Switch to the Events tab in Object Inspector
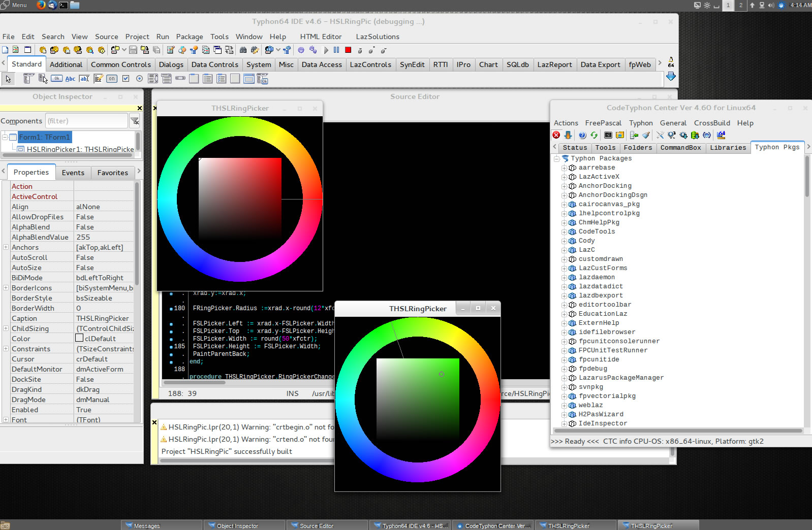 point(73,173)
